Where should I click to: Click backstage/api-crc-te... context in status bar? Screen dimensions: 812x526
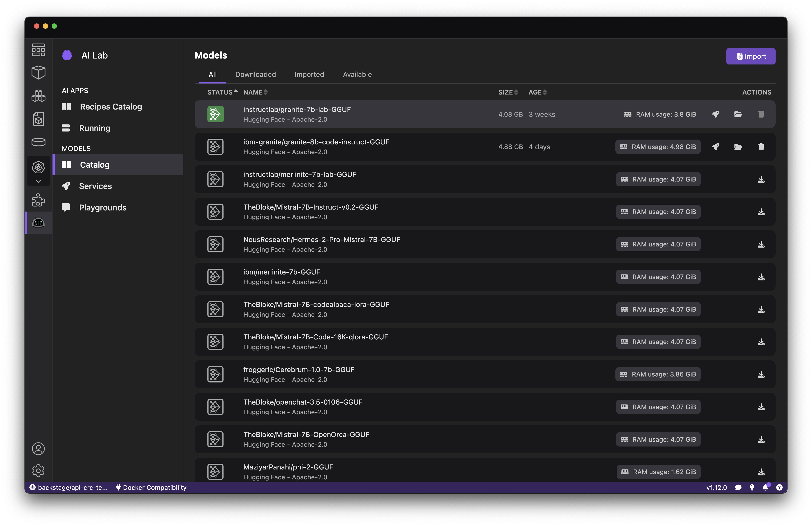pyautogui.click(x=69, y=487)
